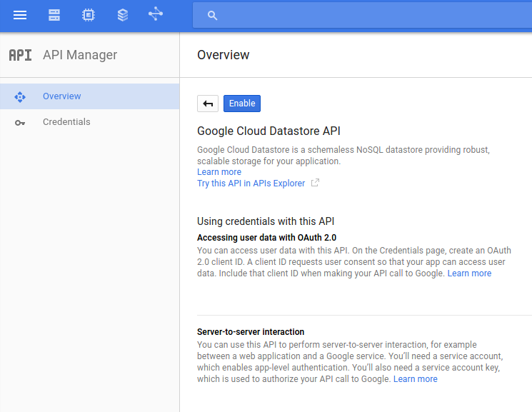532x412 pixels.
Task: Open Credentials in the left sidebar
Action: pos(66,122)
